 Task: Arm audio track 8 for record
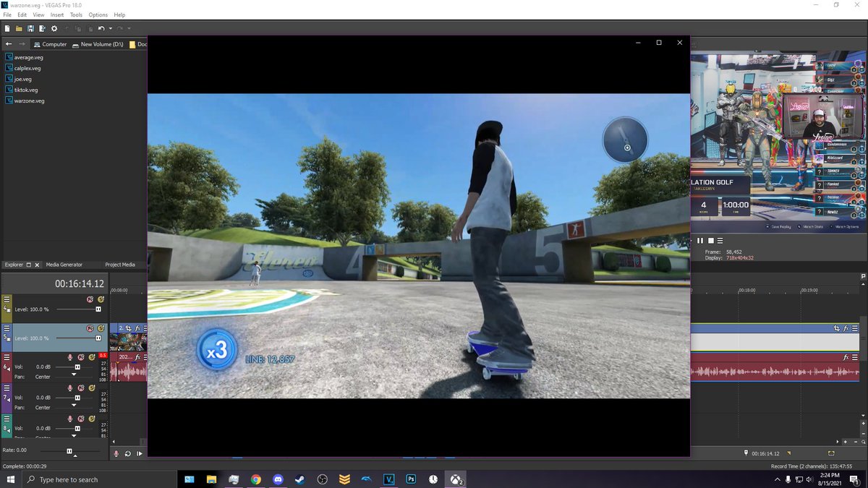70,419
